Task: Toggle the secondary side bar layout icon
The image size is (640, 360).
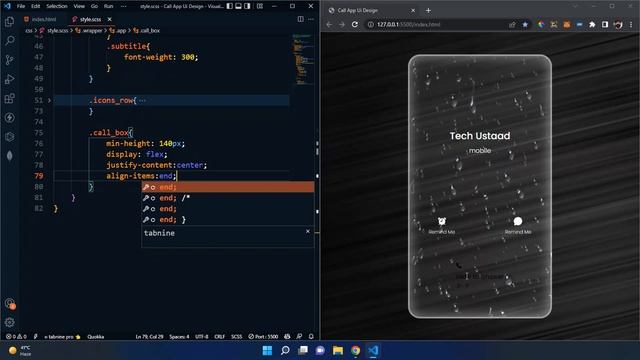Action: click(x=247, y=6)
